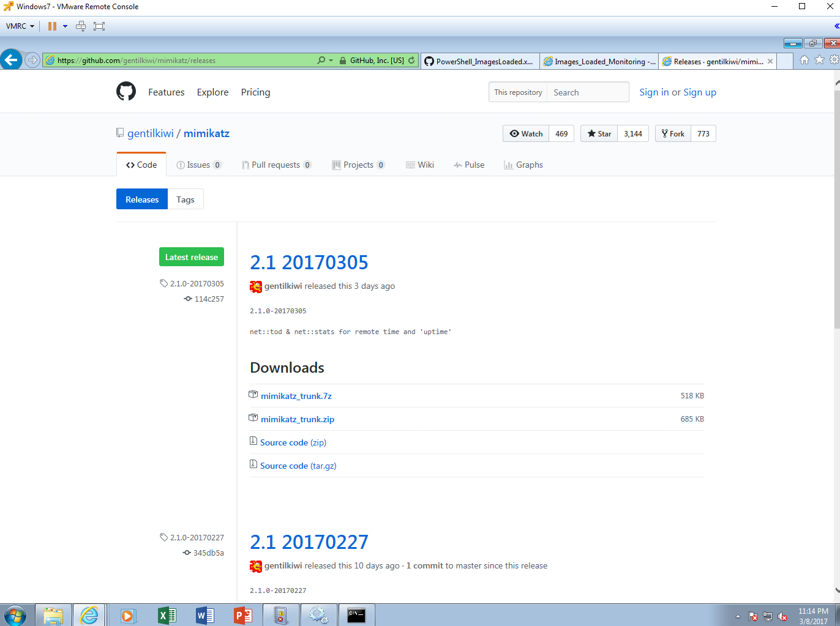
Task: Open the Wiki tab
Action: click(x=420, y=165)
